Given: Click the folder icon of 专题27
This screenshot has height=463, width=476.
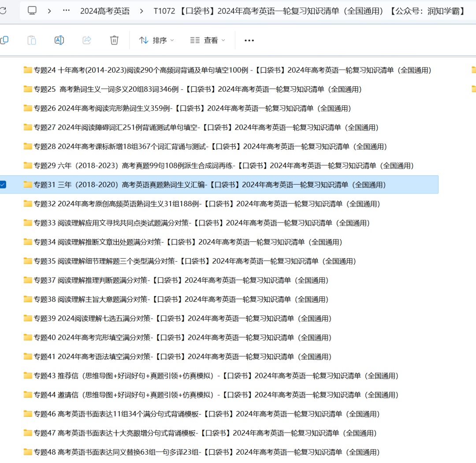Looking at the screenshot, I should coord(28,127).
